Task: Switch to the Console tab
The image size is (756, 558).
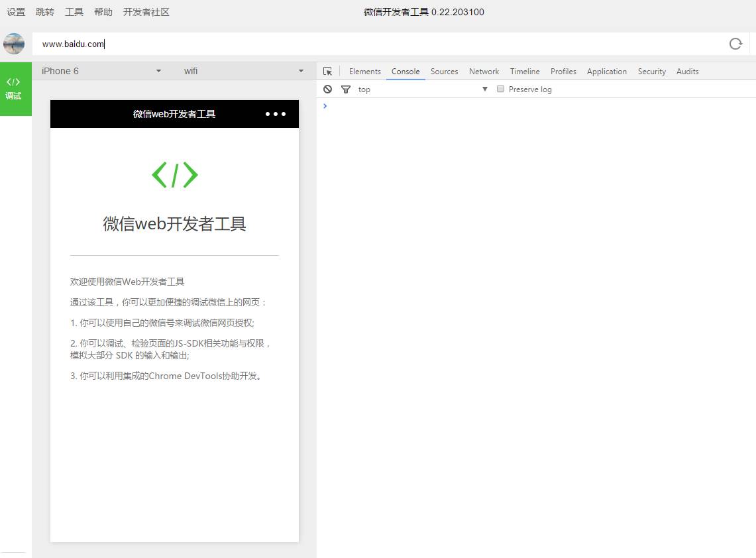Action: (405, 72)
